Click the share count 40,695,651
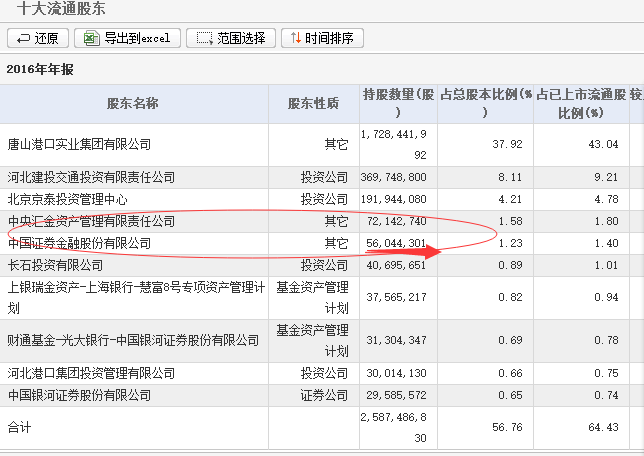The image size is (644, 456). tap(396, 265)
